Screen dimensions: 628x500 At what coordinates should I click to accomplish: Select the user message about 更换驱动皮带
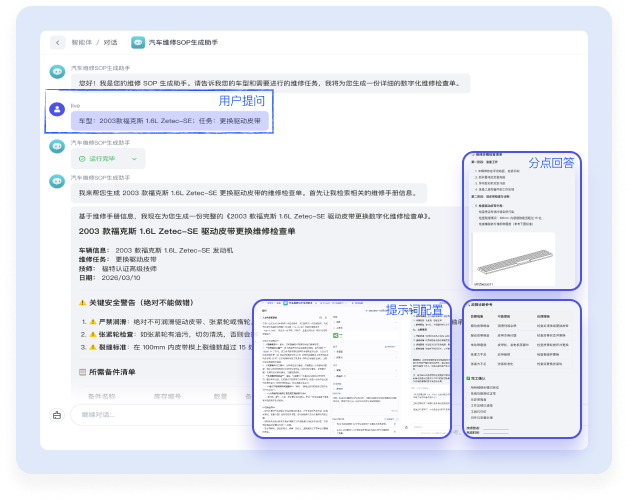(169, 121)
